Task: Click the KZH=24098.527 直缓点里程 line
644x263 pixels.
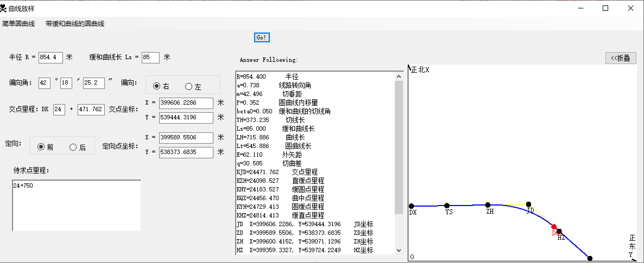Action: (x=280, y=181)
